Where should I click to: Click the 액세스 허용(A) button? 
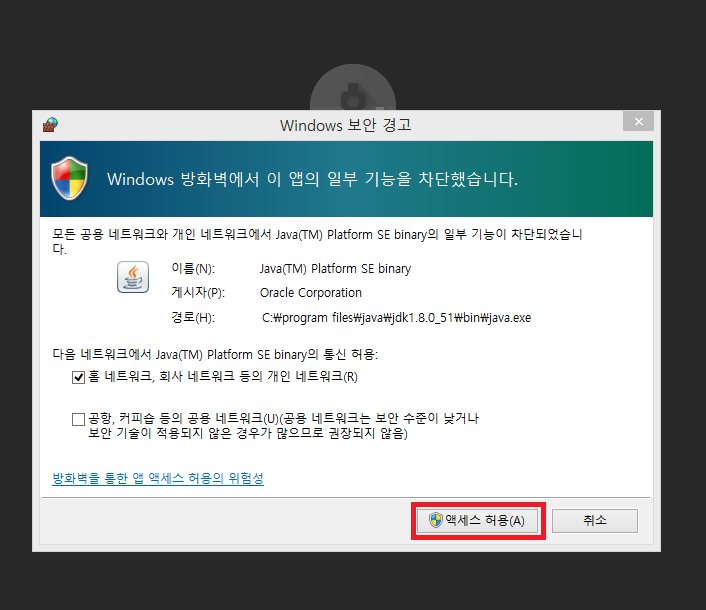coord(477,521)
